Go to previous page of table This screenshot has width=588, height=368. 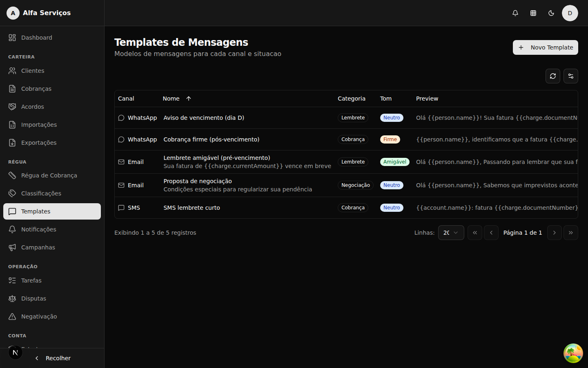tap(491, 233)
